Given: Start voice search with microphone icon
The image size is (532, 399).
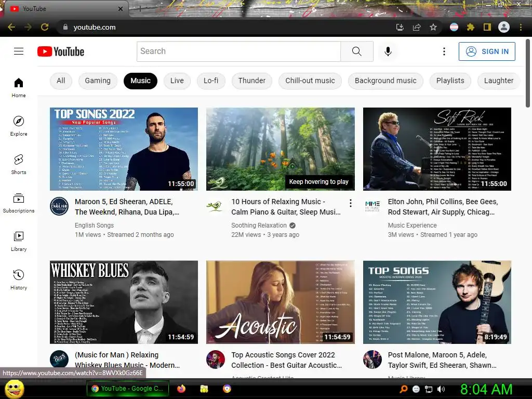Looking at the screenshot, I should pos(388,51).
